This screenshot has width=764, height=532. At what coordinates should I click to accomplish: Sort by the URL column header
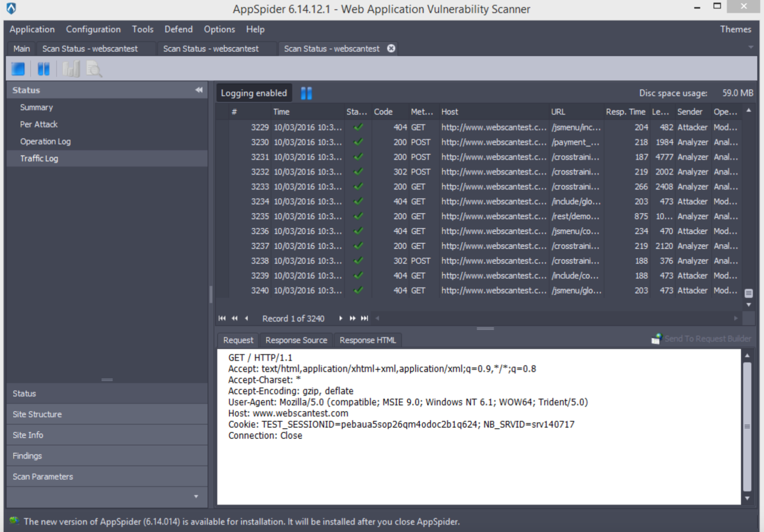pyautogui.click(x=576, y=112)
